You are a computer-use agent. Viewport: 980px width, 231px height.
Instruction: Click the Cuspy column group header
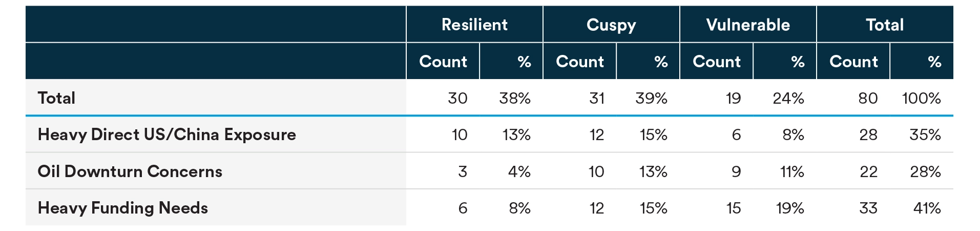(611, 25)
